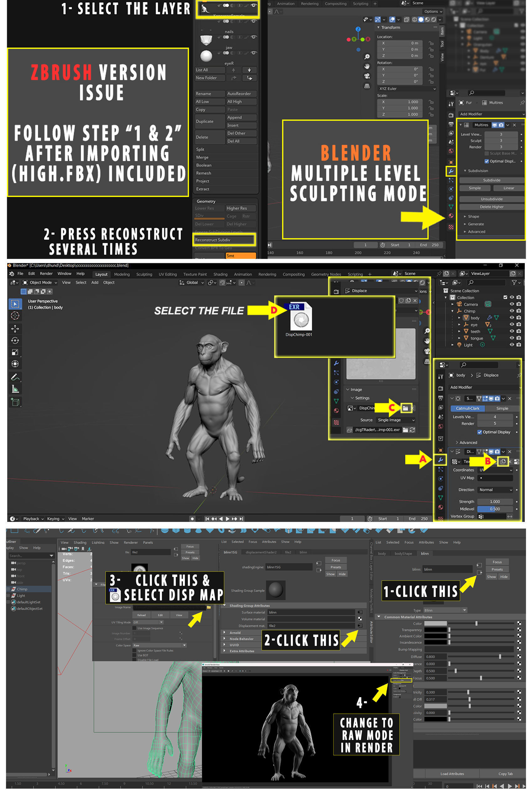The height and width of the screenshot is (810, 532).
Task: Open the Object Mode dropdown
Action: (x=40, y=282)
